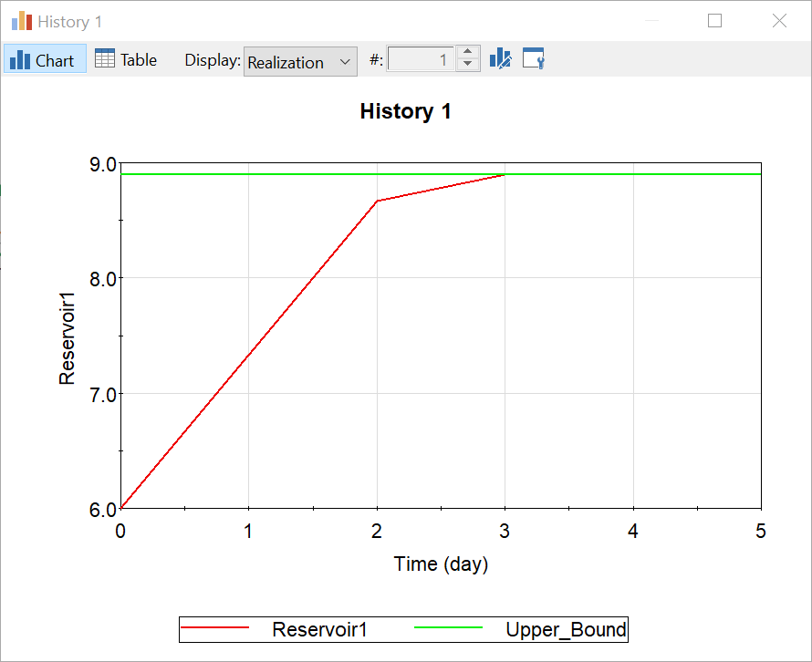Switch to Chart view
Image resolution: width=812 pixels, height=662 pixels.
[45, 60]
